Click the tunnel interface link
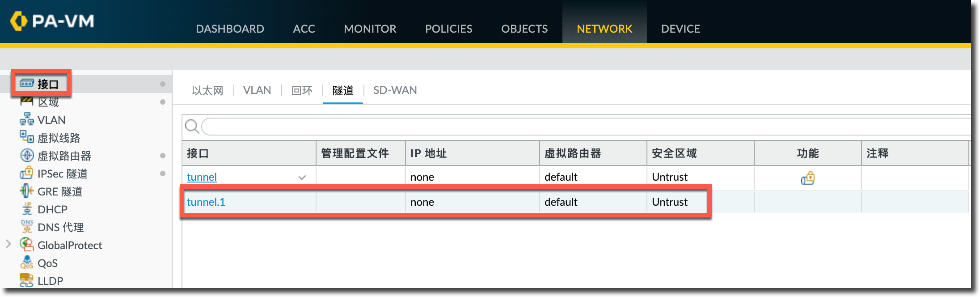 (202, 177)
